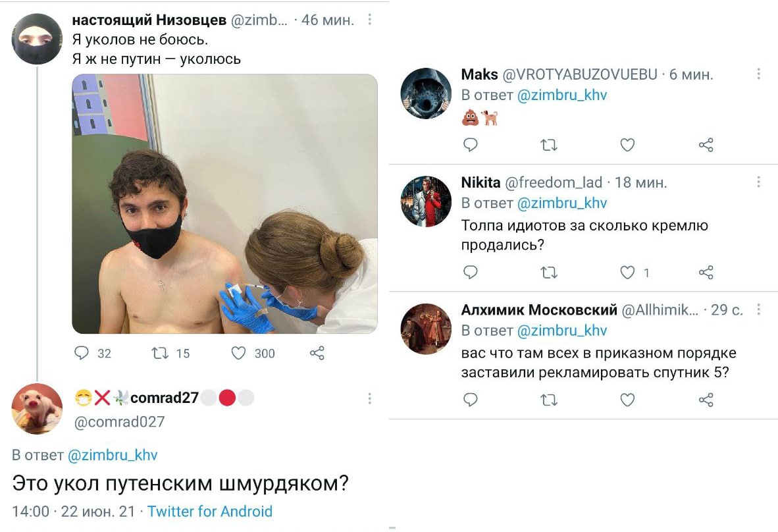The width and height of the screenshot is (778, 532).
Task: Open more options menu on comrad27's tweet
Action: tap(370, 398)
